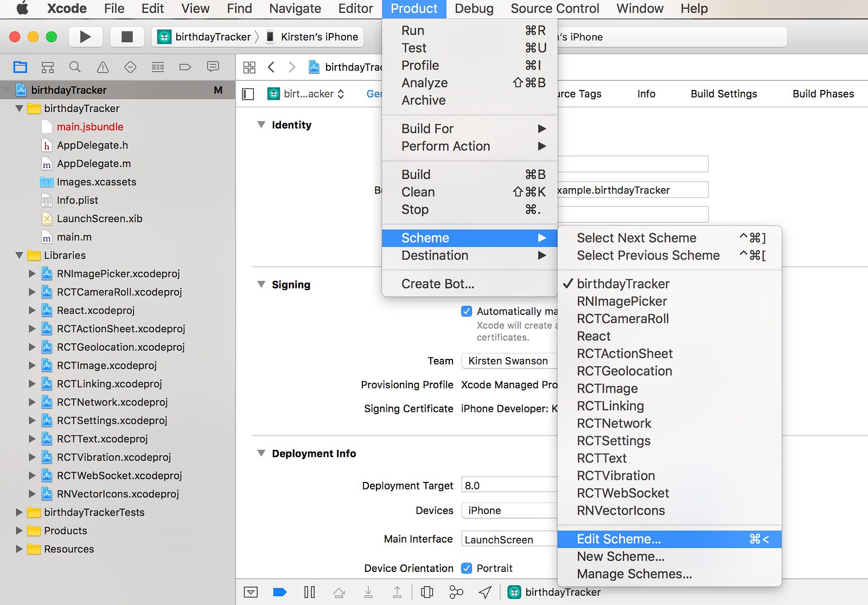The image size is (868, 605).
Task: Click the Step Over debug icon
Action: pos(339,592)
